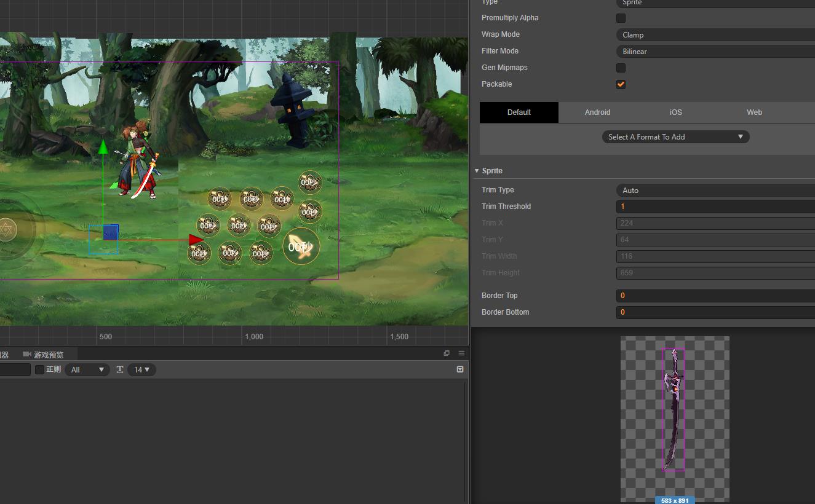Click the green Y-axis gizmo arrow
Screen dimensions: 815x504
pyautogui.click(x=103, y=147)
